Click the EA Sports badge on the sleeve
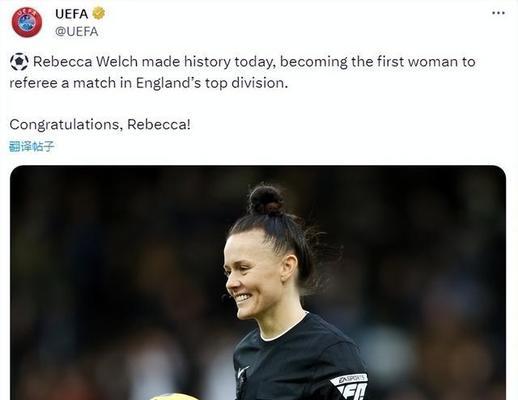Image resolution: width=518 pixels, height=400 pixels. click(349, 386)
